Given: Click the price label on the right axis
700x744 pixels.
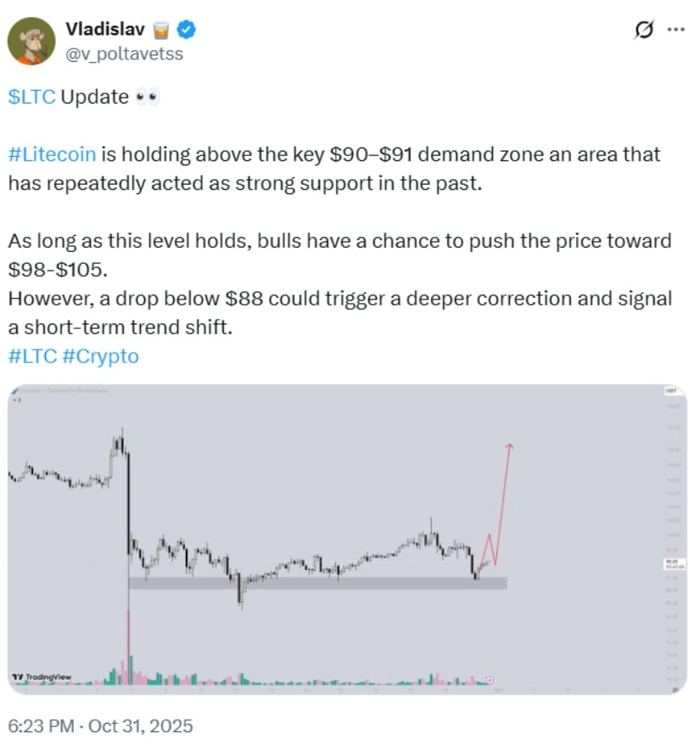Looking at the screenshot, I should (x=675, y=564).
